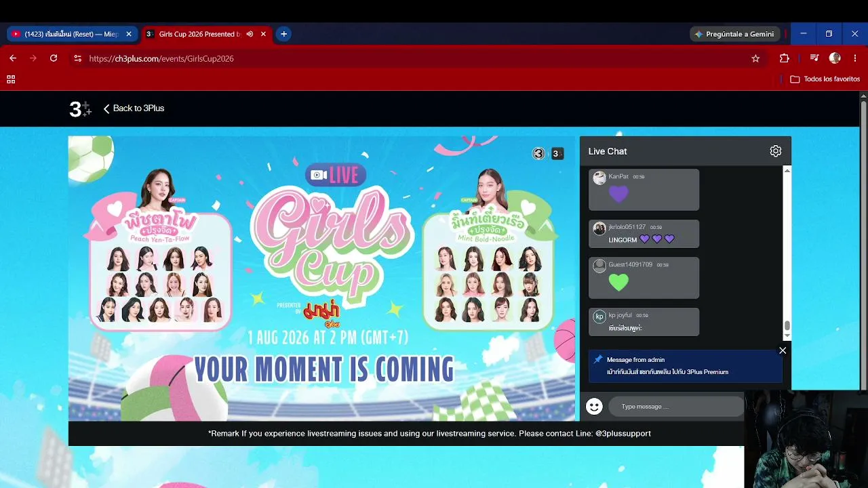The width and height of the screenshot is (868, 488).
Task: Open the emoji picker in chat
Action: (x=594, y=406)
